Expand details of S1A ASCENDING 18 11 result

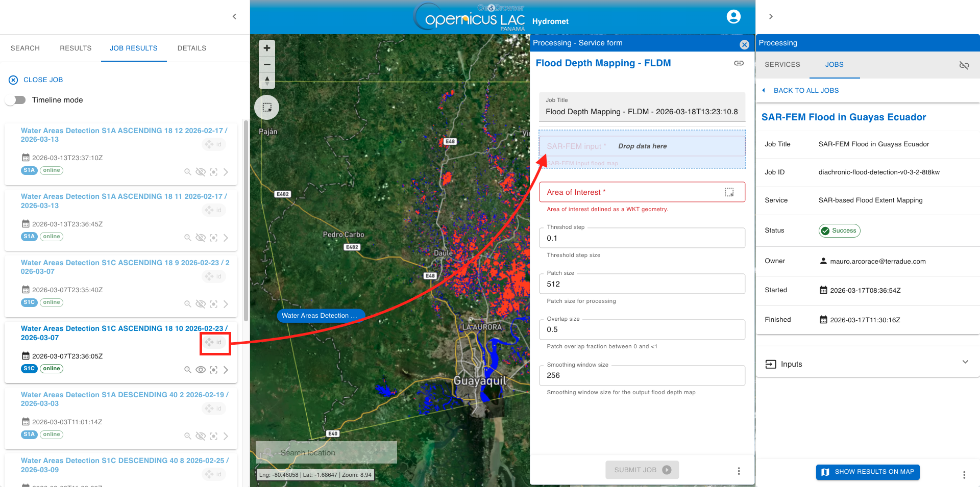click(226, 238)
